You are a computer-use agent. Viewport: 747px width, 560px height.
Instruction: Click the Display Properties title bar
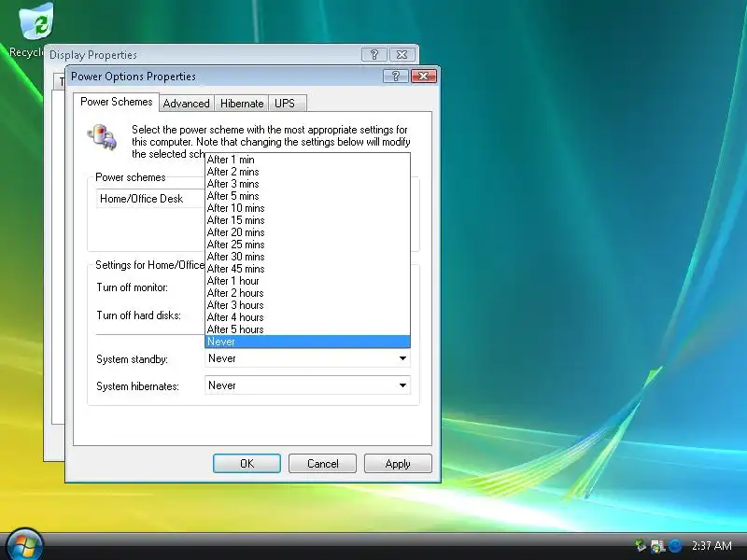point(203,55)
